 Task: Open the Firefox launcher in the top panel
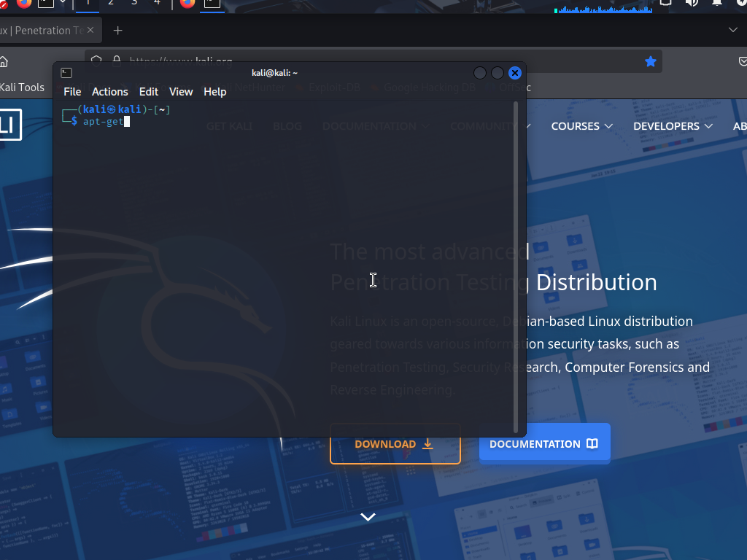tap(24, 3)
